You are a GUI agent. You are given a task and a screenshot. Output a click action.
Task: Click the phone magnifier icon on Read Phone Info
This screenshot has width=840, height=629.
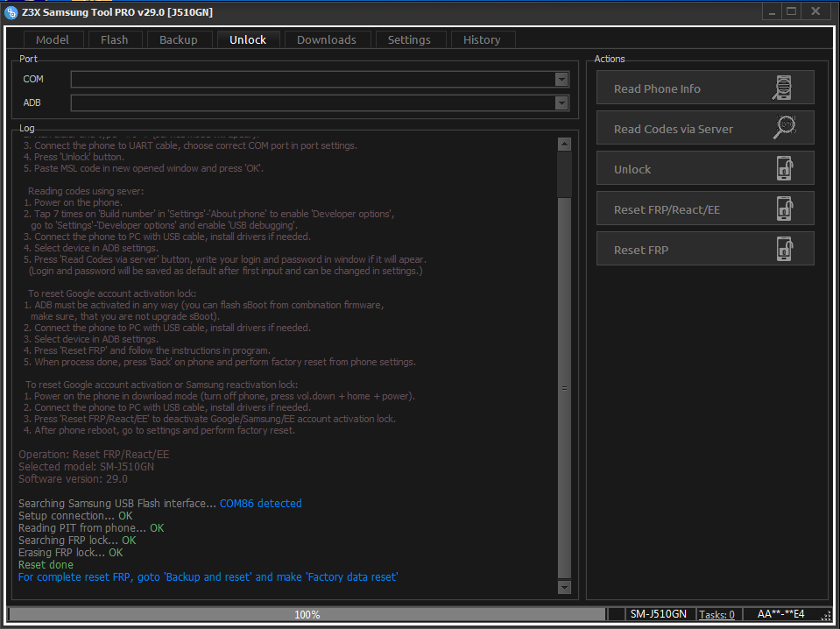click(x=783, y=88)
